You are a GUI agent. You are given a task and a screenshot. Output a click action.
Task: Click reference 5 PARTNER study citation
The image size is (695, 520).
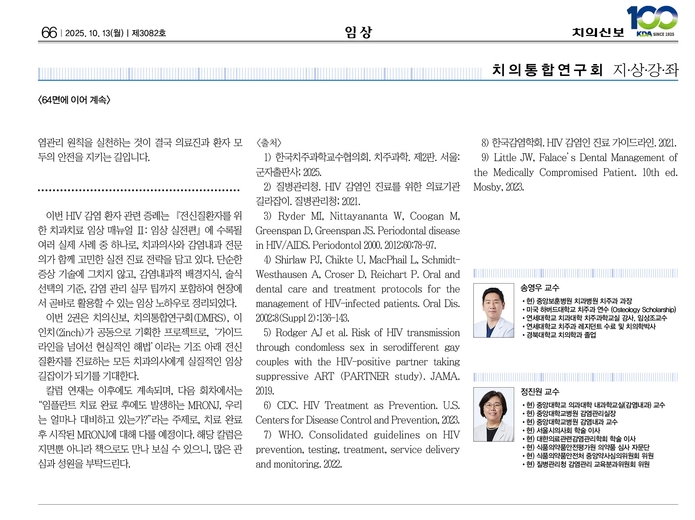pyautogui.click(x=355, y=350)
